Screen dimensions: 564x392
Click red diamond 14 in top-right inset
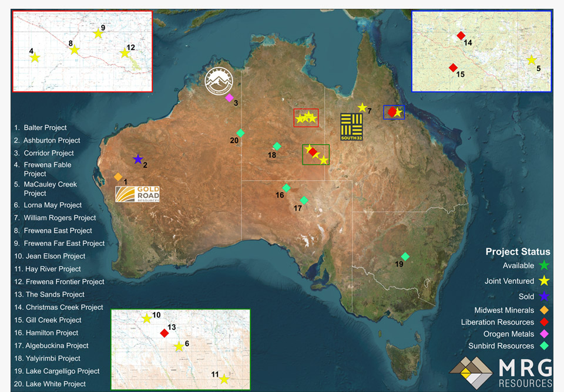coord(461,36)
